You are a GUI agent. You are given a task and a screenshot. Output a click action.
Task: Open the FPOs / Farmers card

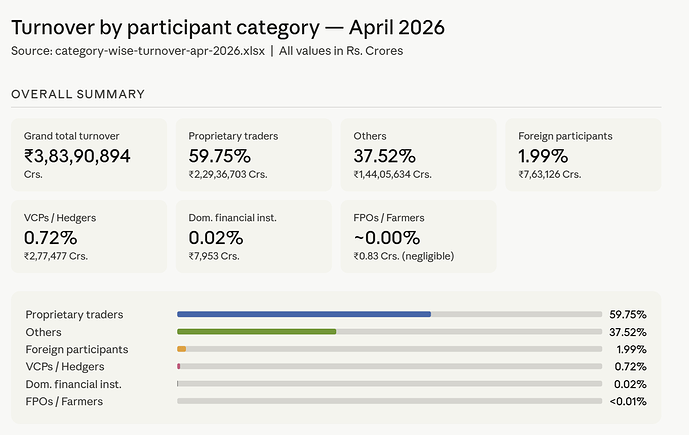coord(418,236)
